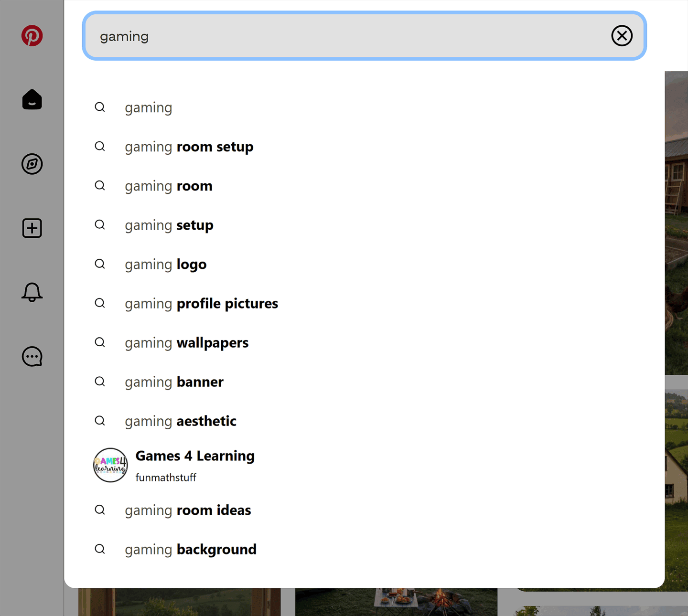Viewport: 688px width, 616px height.
Task: Select the gaming banner suggestion
Action: [174, 382]
